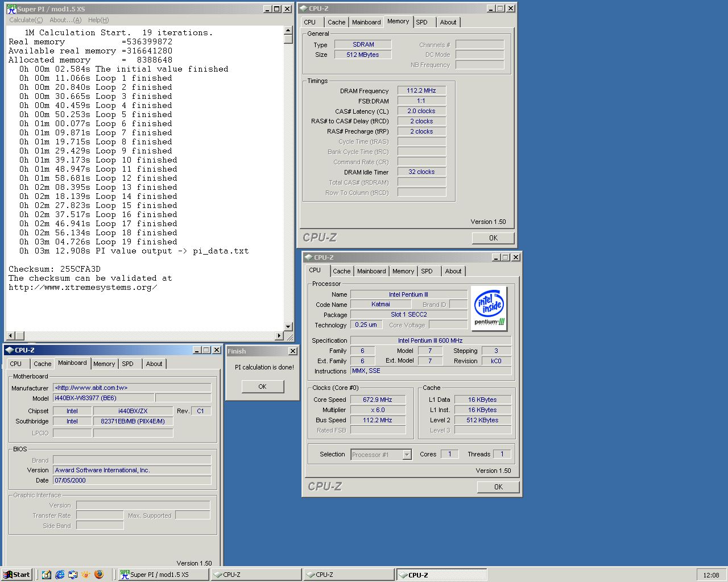Click the Multiplier value x 6.0
728x582 pixels.
378,410
